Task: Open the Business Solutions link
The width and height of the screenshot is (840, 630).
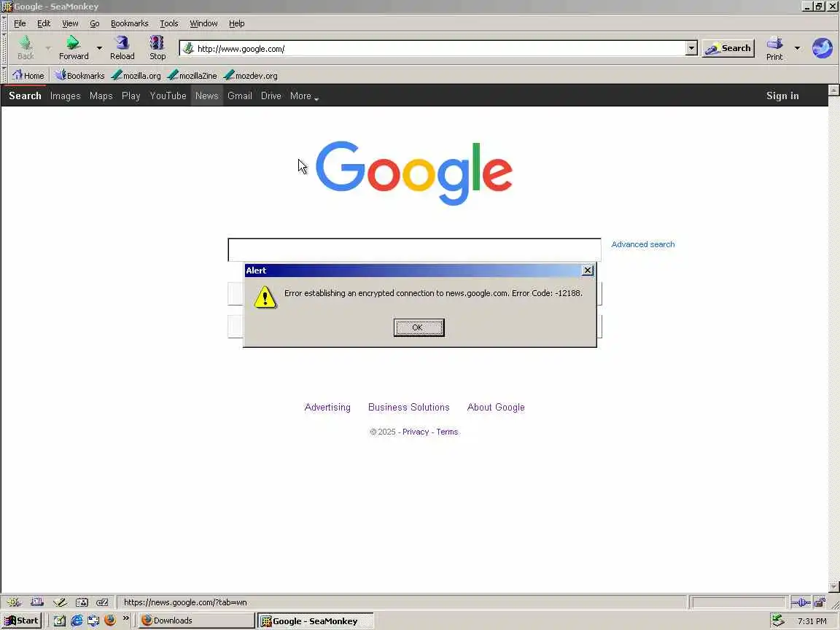Action: point(409,407)
